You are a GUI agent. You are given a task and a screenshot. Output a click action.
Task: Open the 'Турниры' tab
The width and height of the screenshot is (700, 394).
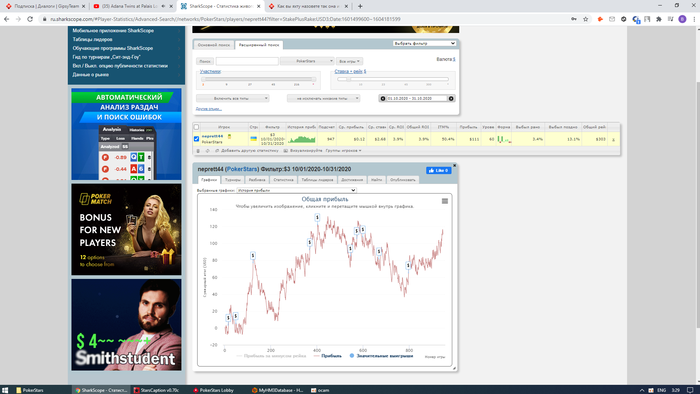pos(233,180)
